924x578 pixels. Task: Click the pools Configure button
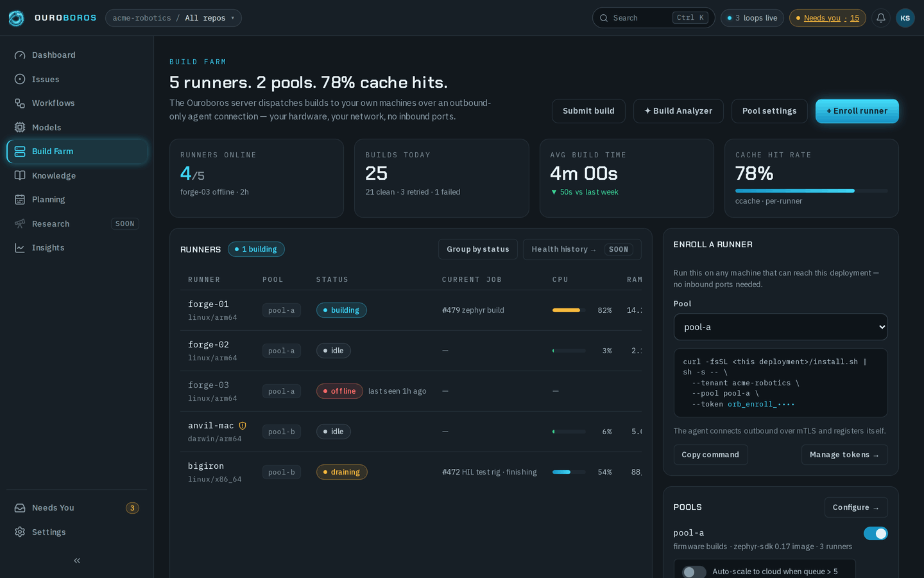(856, 507)
